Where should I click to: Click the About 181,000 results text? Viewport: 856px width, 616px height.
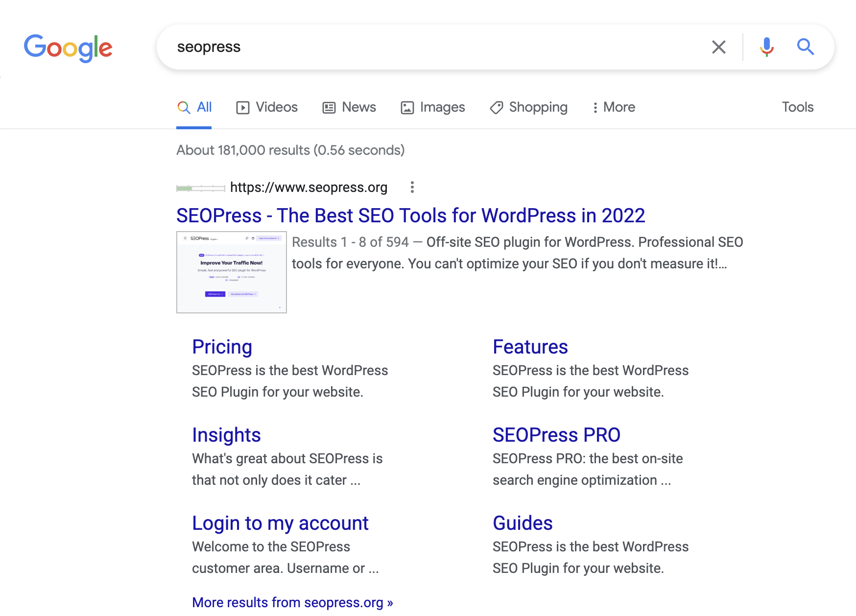click(x=290, y=150)
